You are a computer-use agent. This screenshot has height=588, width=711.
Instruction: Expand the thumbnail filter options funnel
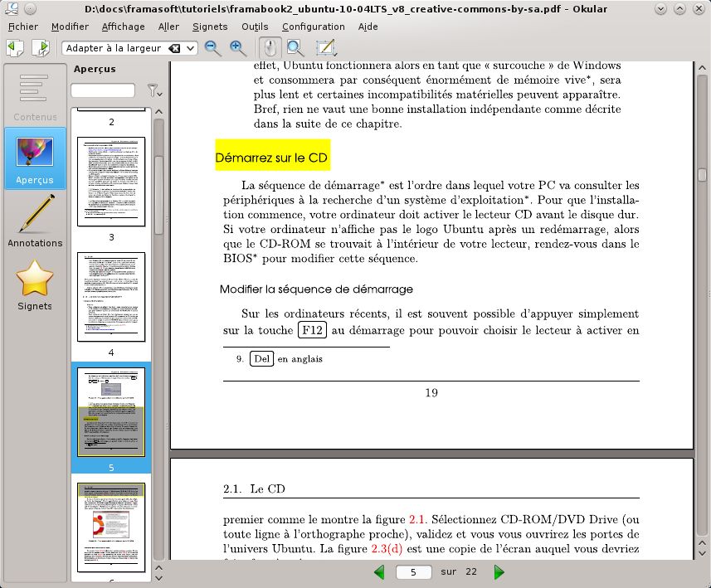pos(153,90)
